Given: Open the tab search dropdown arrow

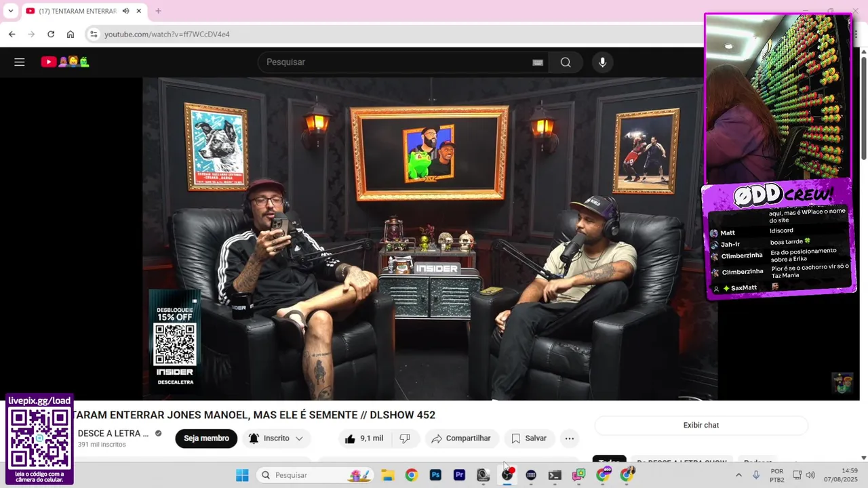Looking at the screenshot, I should (10, 11).
